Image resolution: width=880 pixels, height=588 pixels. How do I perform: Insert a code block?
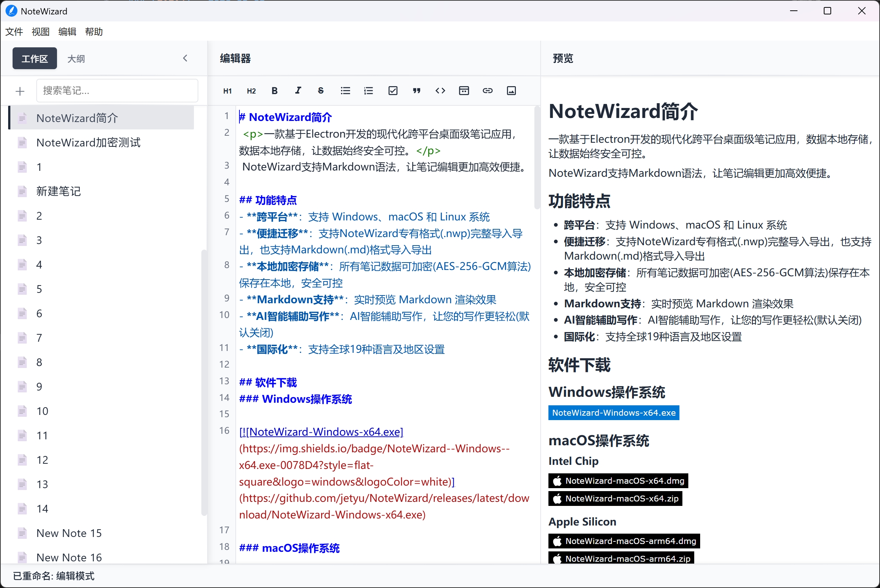click(440, 91)
